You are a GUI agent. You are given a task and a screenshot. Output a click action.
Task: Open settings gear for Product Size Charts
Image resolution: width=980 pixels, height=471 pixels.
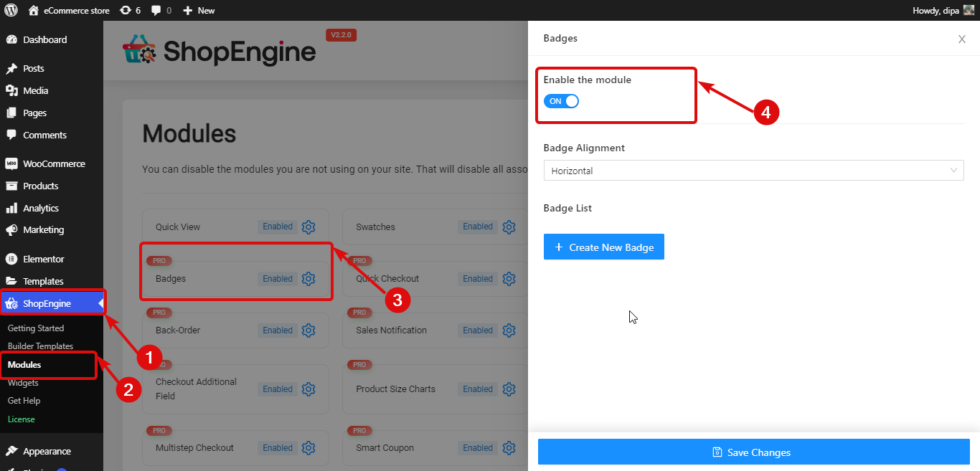509,389
